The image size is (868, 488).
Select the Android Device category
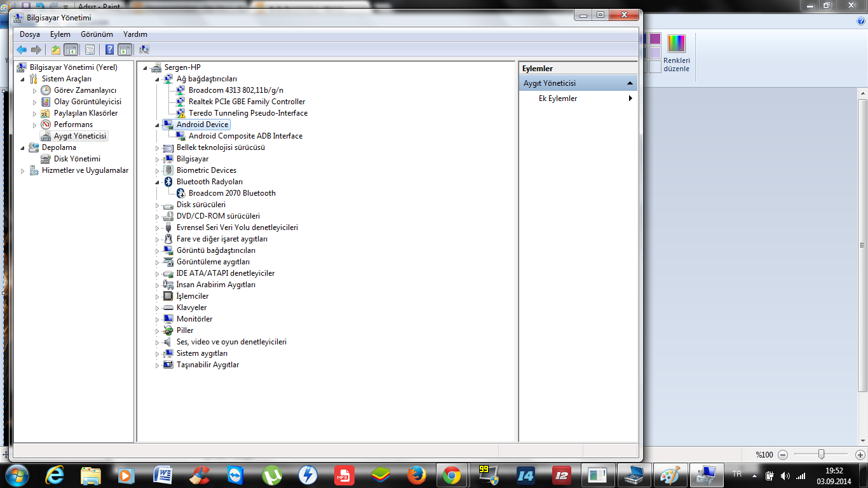point(202,125)
